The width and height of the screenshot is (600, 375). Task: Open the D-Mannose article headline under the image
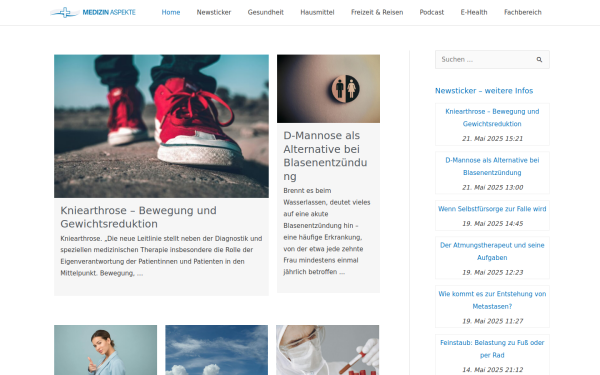[x=325, y=156]
